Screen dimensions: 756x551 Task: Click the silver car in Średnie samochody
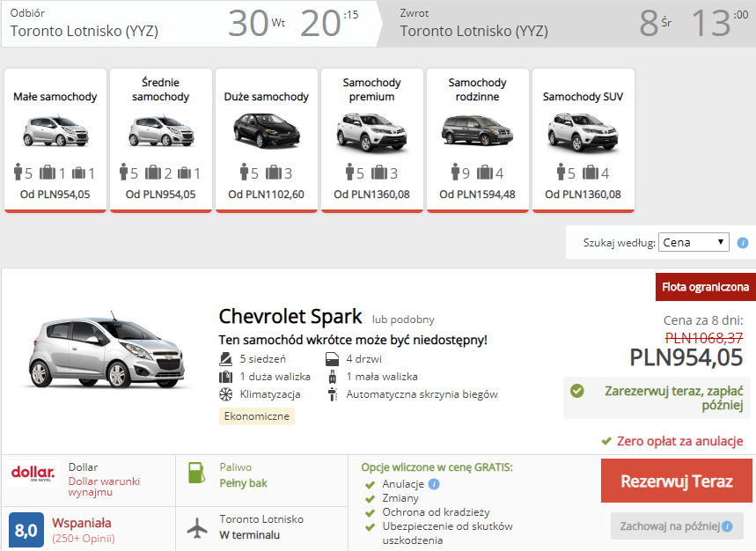coord(162,130)
